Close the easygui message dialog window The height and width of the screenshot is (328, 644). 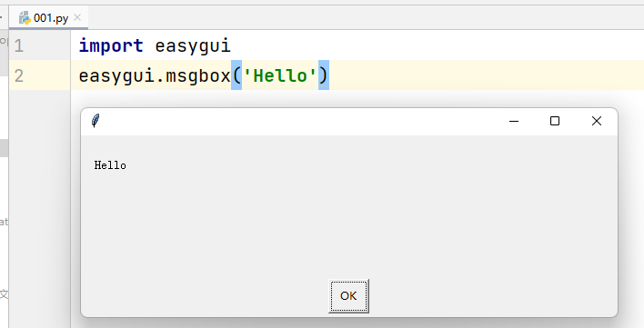coord(597,121)
